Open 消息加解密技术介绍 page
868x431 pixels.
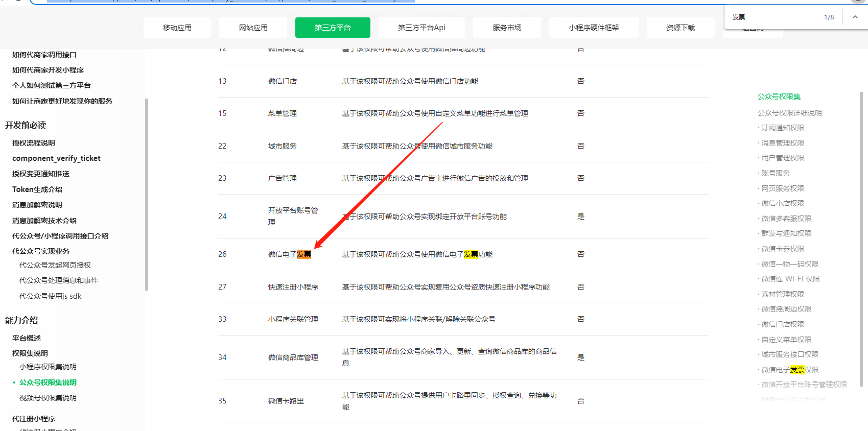44,221
